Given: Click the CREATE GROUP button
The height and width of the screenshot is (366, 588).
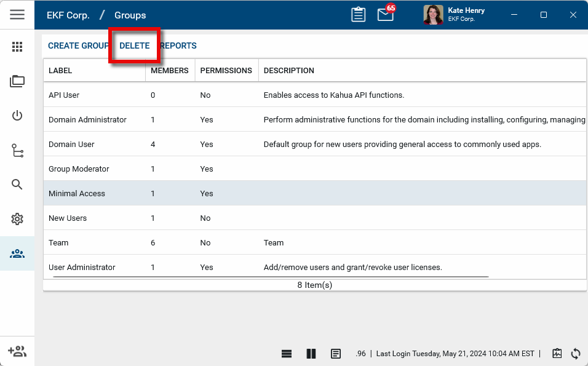Looking at the screenshot, I should (x=78, y=46).
